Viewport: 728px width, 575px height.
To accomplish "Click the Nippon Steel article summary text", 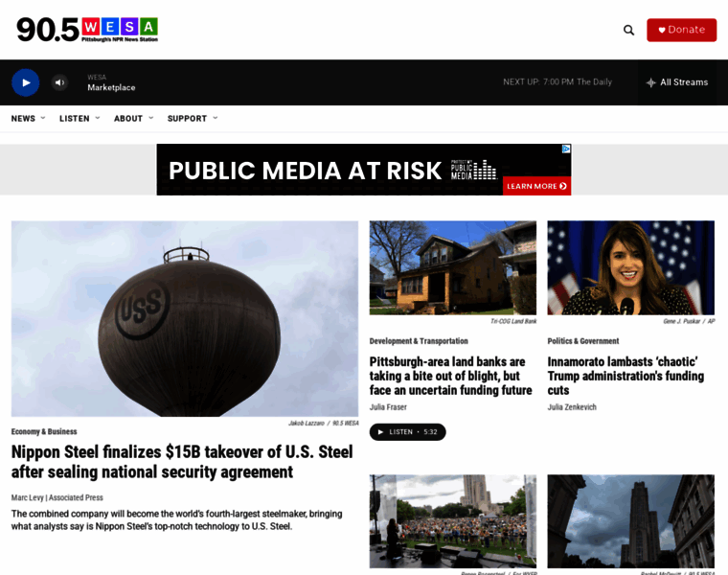I will [177, 519].
